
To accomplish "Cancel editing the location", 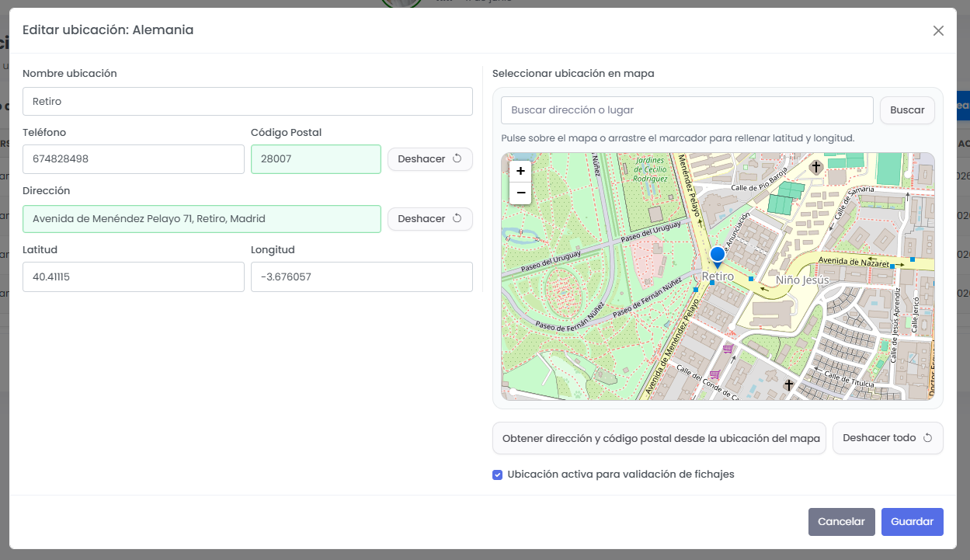I will [x=841, y=522].
